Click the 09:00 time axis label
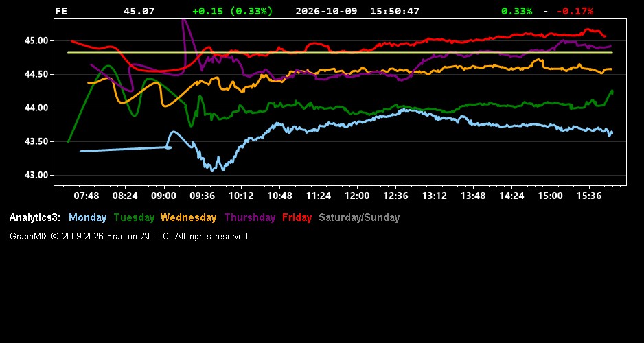The image size is (644, 343). [x=163, y=196]
